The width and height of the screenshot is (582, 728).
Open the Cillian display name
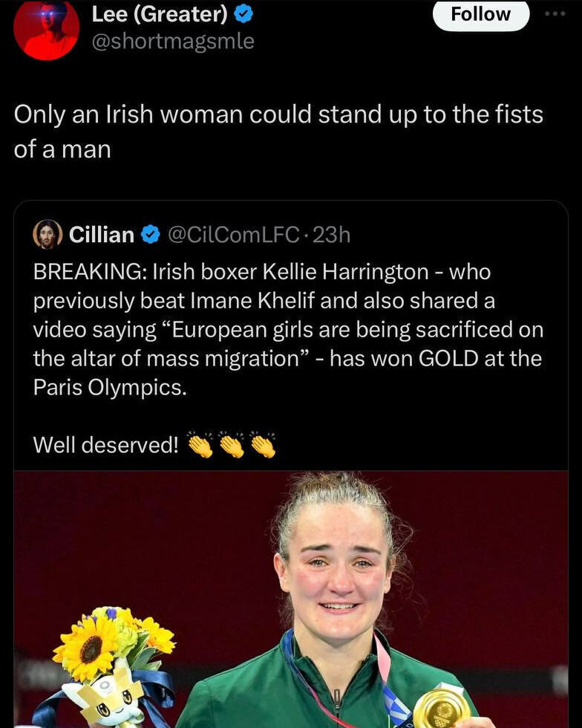point(101,235)
